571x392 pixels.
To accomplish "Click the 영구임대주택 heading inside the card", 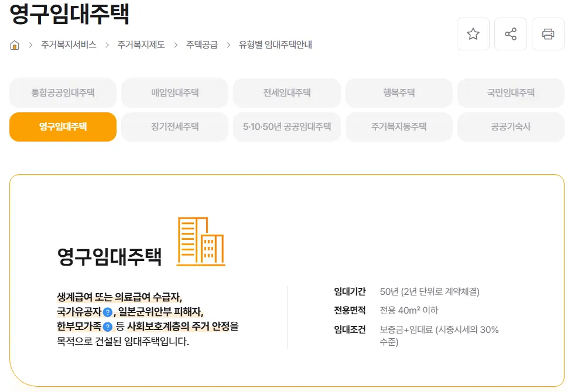I will click(110, 257).
